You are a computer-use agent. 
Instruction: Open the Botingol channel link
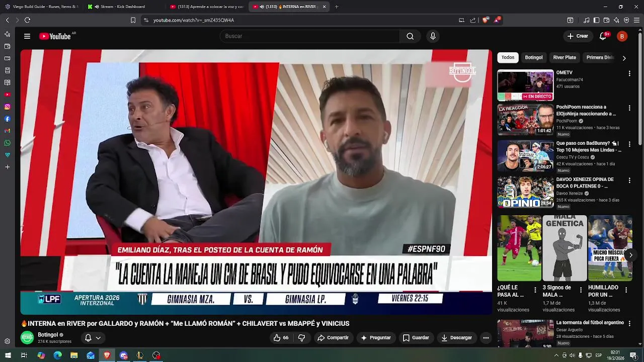click(x=48, y=335)
